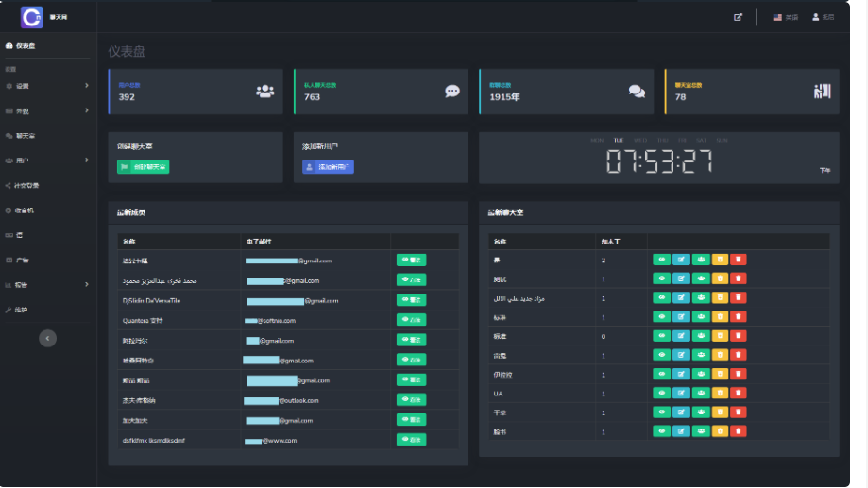868x488 pixels.
Task: Click the total users card showing 392
Action: pyautogui.click(x=195, y=92)
